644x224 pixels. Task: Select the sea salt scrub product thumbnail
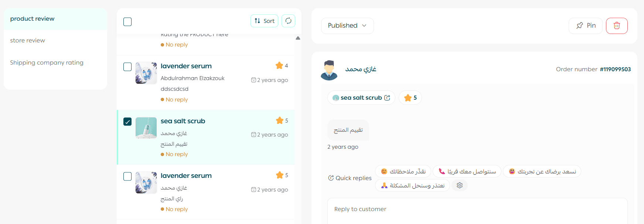[146, 128]
